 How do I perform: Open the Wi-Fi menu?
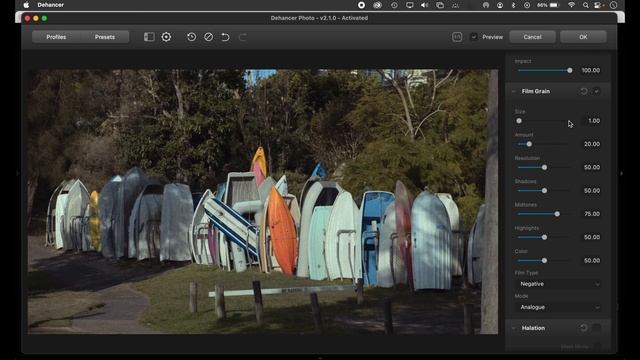(571, 5)
